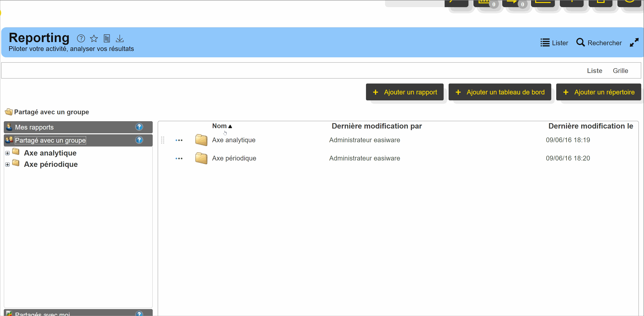Click Ajouter un tableau de bord button
The image size is (644, 316).
coord(499,92)
